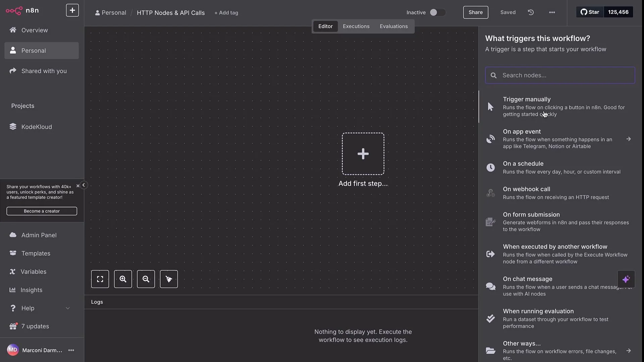Click the plus create button in sidebar header

(x=72, y=10)
